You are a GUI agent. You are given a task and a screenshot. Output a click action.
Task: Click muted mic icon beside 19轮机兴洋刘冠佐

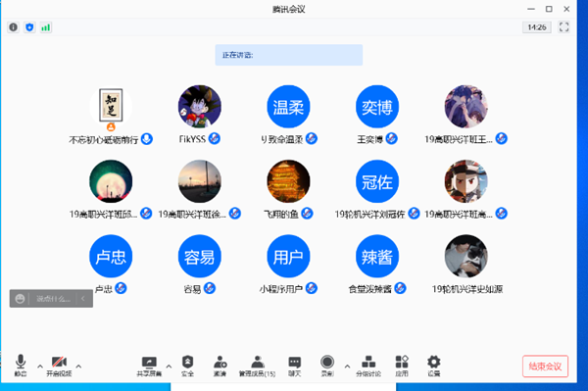[x=414, y=214]
